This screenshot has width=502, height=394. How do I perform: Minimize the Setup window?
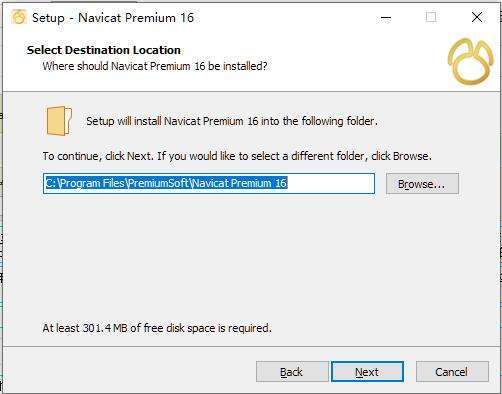click(x=386, y=17)
